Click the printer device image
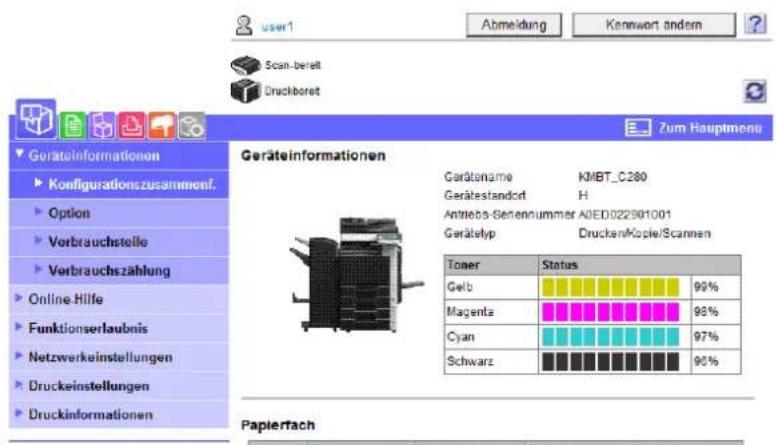Screen dimensions: 776x445 point(356,275)
